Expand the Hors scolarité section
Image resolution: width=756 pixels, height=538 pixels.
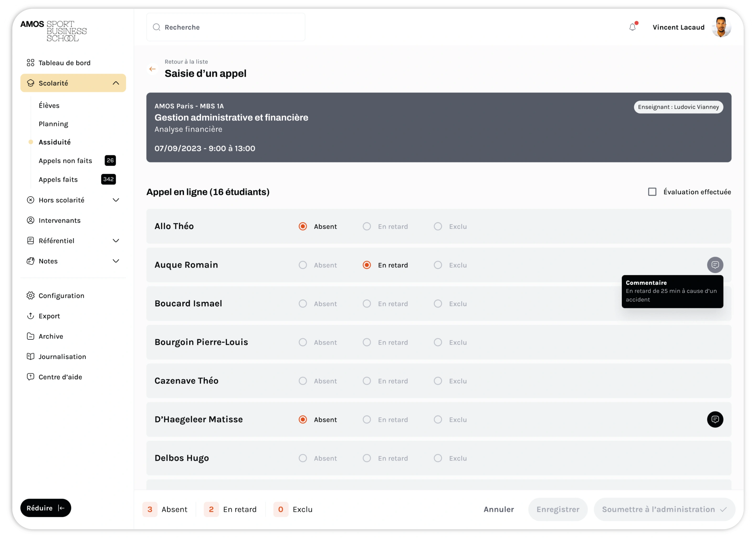click(116, 200)
